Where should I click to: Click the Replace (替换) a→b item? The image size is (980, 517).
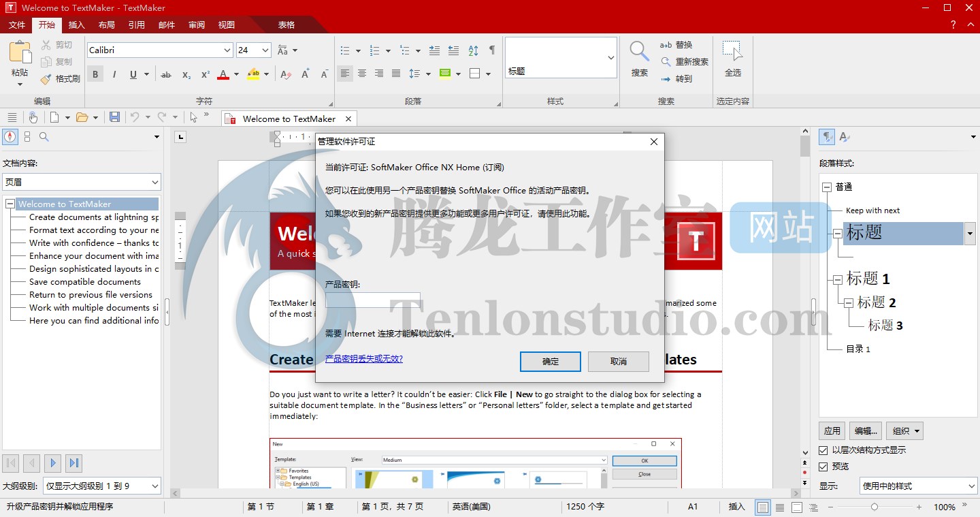[676, 45]
